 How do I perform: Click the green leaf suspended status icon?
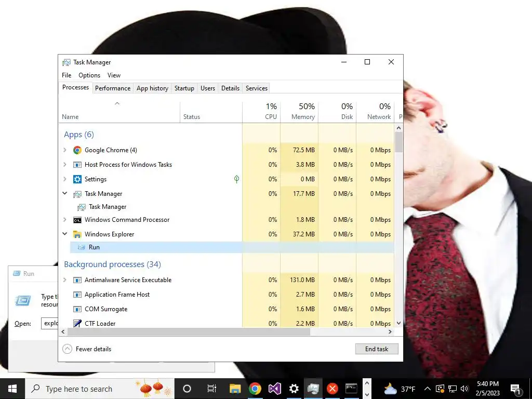point(236,179)
